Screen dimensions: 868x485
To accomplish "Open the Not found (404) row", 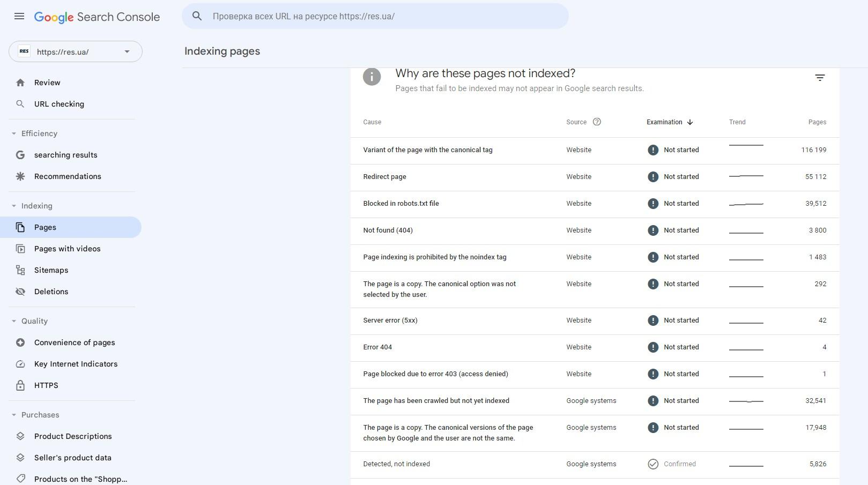I will (388, 230).
